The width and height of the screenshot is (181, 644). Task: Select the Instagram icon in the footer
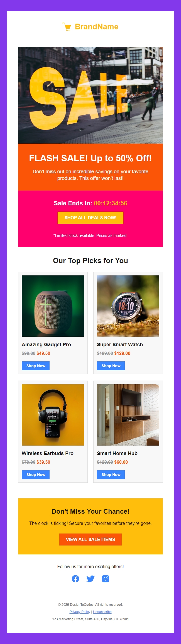point(106,579)
